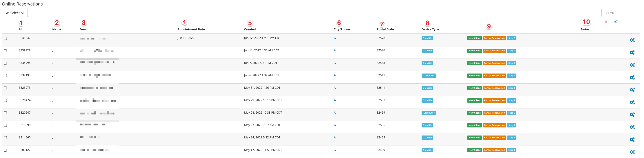
Task: Sort by the City/Phone column header
Action: 342,29
